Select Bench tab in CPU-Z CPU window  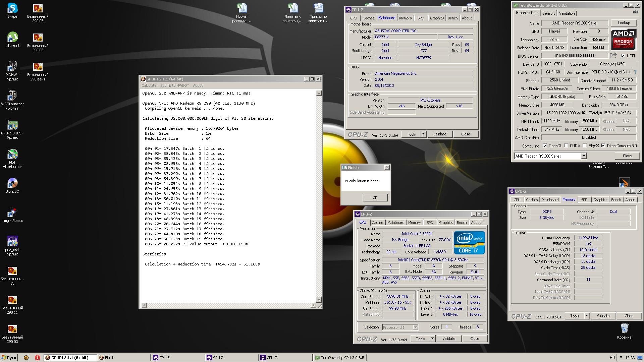click(462, 223)
